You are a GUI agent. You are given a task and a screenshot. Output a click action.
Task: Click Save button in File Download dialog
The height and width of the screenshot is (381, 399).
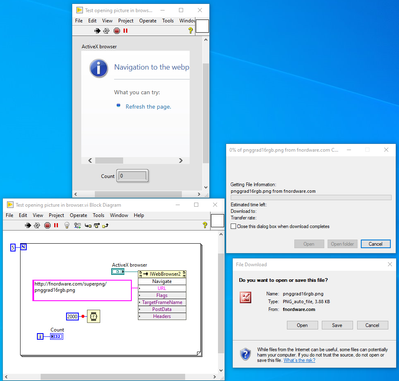(337, 325)
